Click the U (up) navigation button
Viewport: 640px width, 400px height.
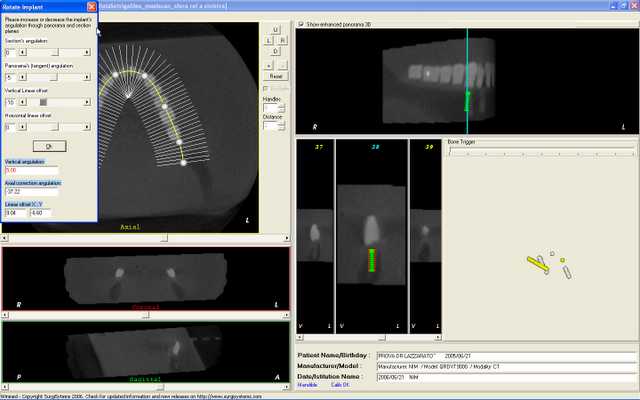click(276, 29)
